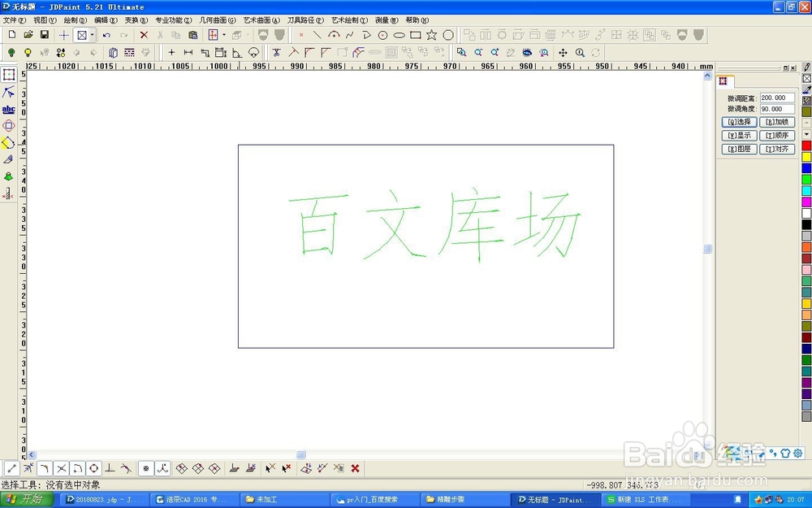Open a file with the folder icon
This screenshot has height=508, width=812.
(28, 35)
